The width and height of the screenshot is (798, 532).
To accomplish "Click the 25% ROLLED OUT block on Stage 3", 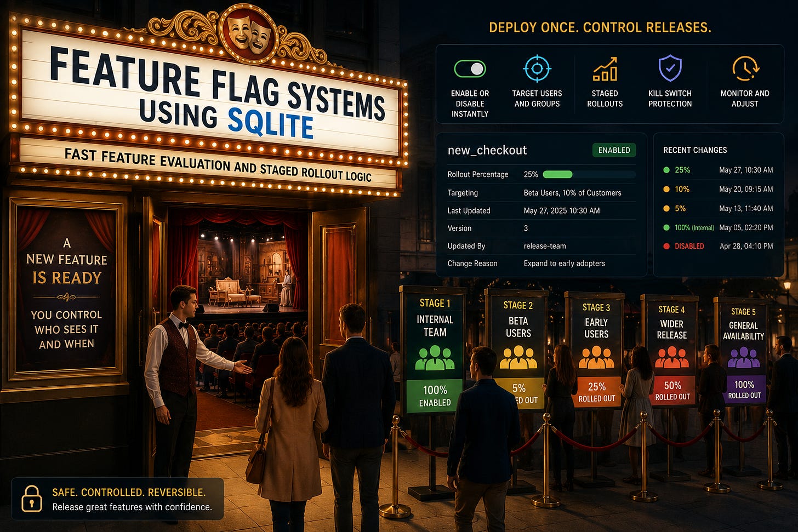I will (596, 392).
